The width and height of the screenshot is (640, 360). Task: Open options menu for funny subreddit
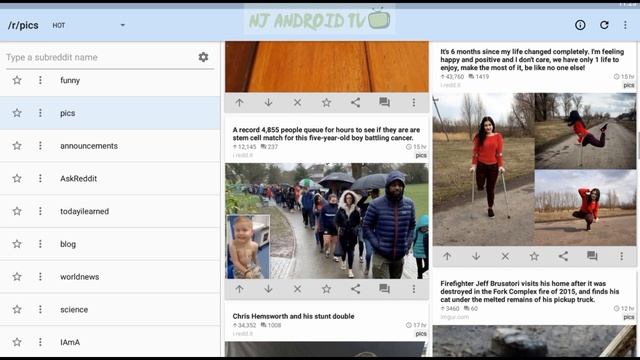click(x=40, y=80)
